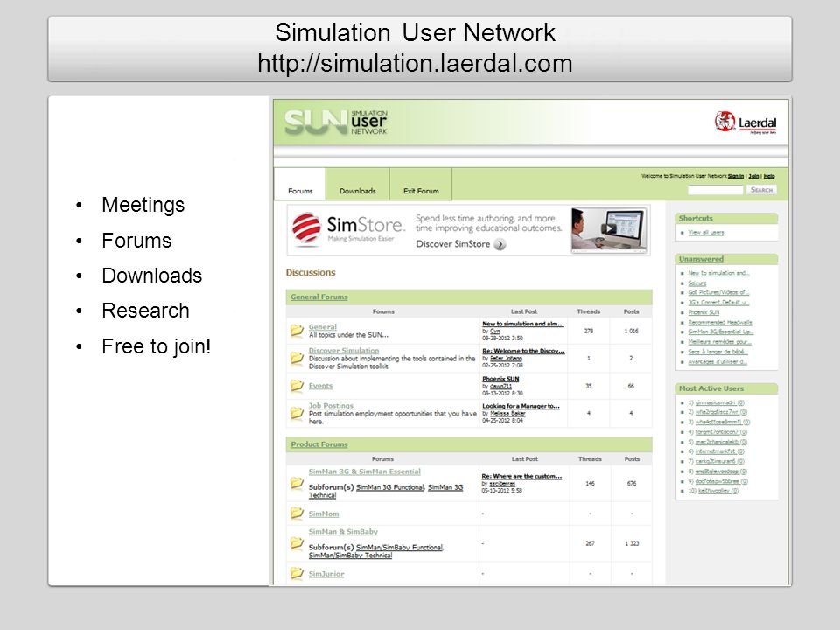Click the 'Discussions' heading text

tap(311, 273)
